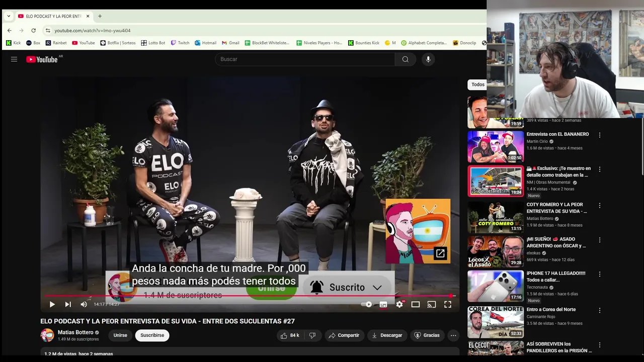Screen dimensions: 644x362
Task: Click the Descargar download button
Action: [386, 335]
